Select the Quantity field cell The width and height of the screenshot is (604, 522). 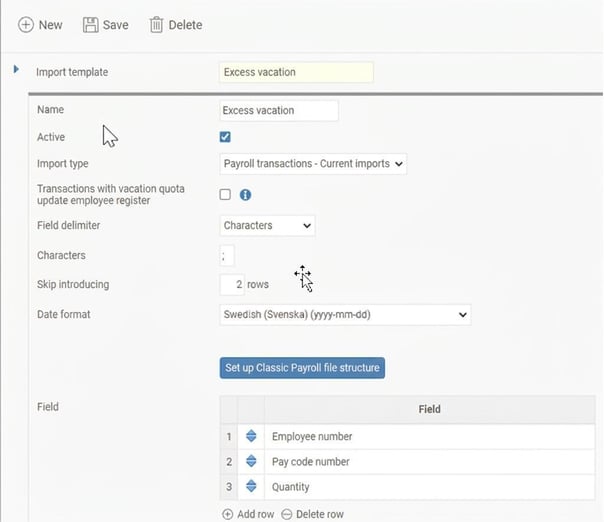430,487
